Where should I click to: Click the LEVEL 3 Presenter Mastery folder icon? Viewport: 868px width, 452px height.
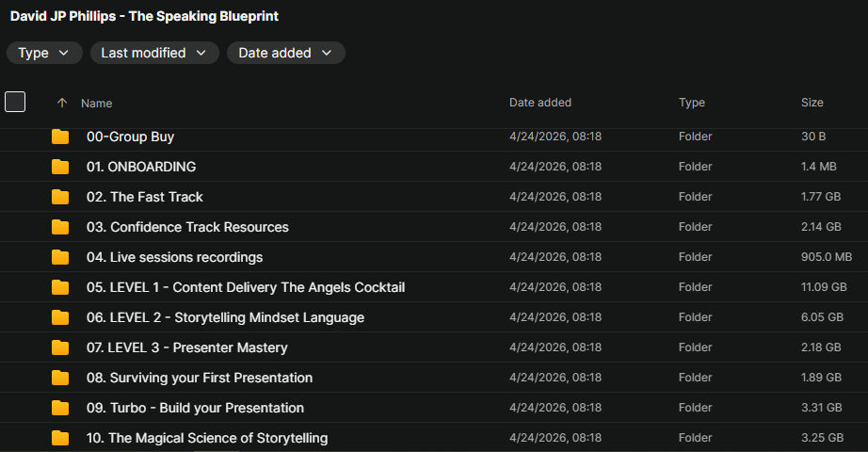pyautogui.click(x=60, y=347)
